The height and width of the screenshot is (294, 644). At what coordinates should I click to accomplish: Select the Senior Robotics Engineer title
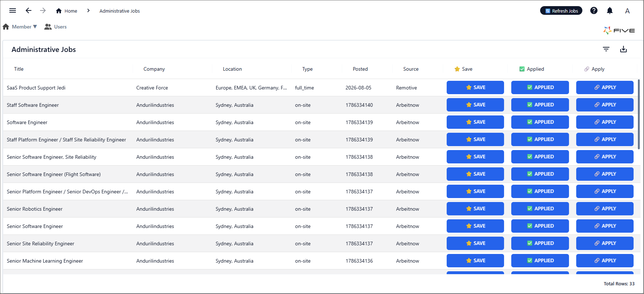[x=35, y=209]
